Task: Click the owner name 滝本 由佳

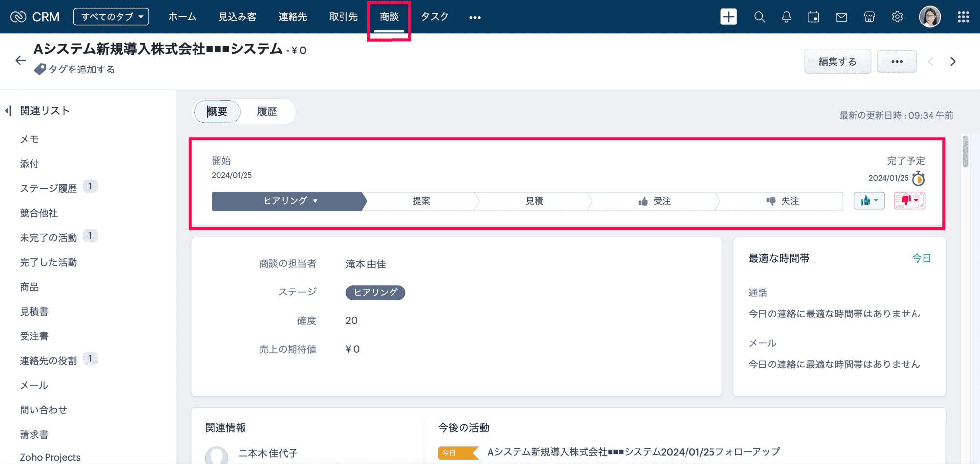Action: [x=366, y=264]
